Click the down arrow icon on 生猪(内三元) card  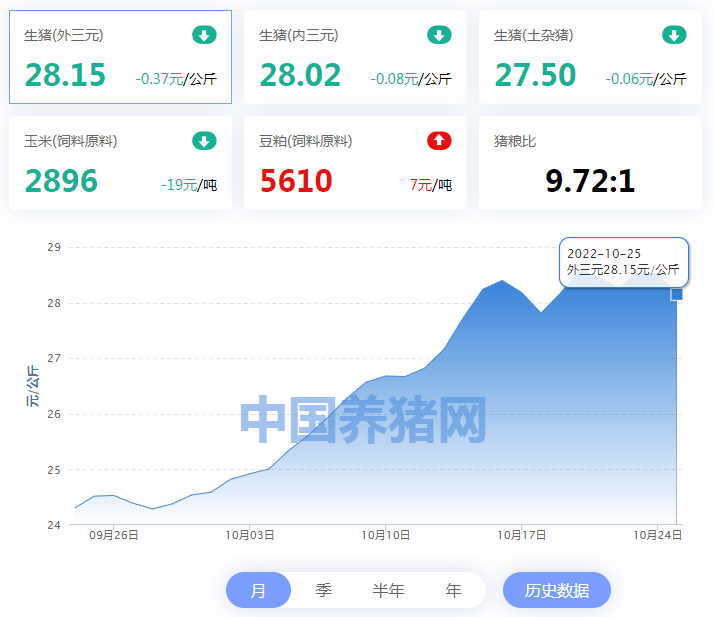tap(439, 35)
